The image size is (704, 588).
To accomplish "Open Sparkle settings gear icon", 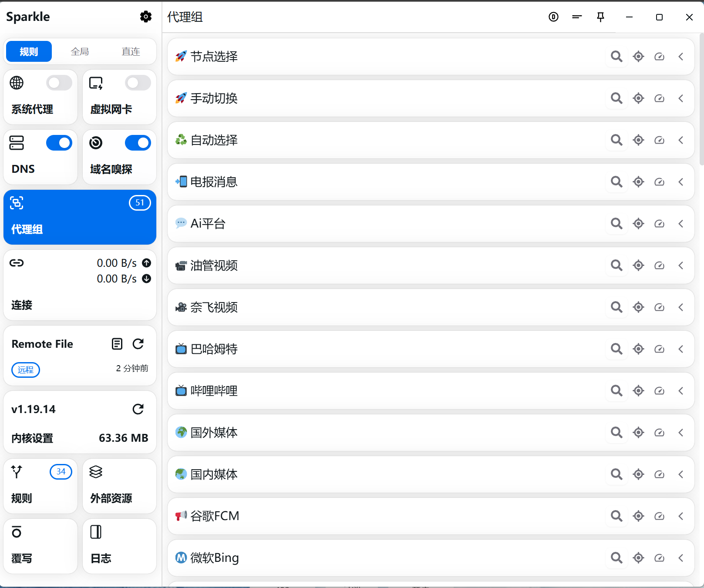I will click(x=145, y=17).
